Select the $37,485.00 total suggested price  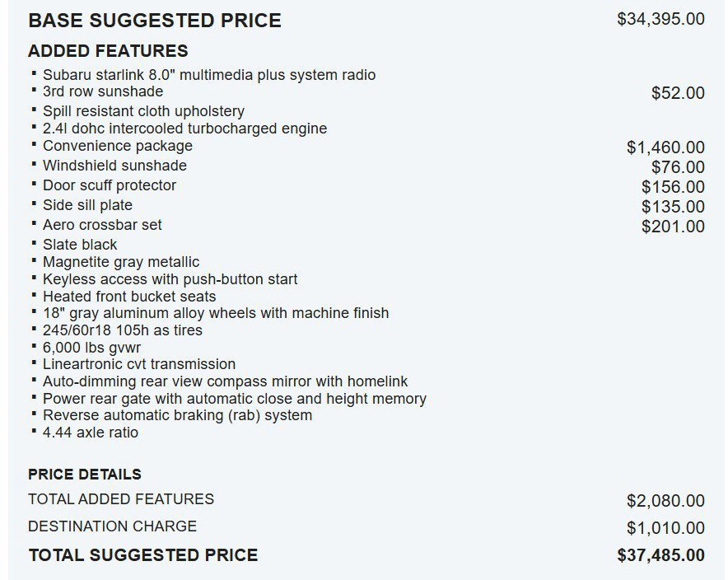click(x=660, y=555)
